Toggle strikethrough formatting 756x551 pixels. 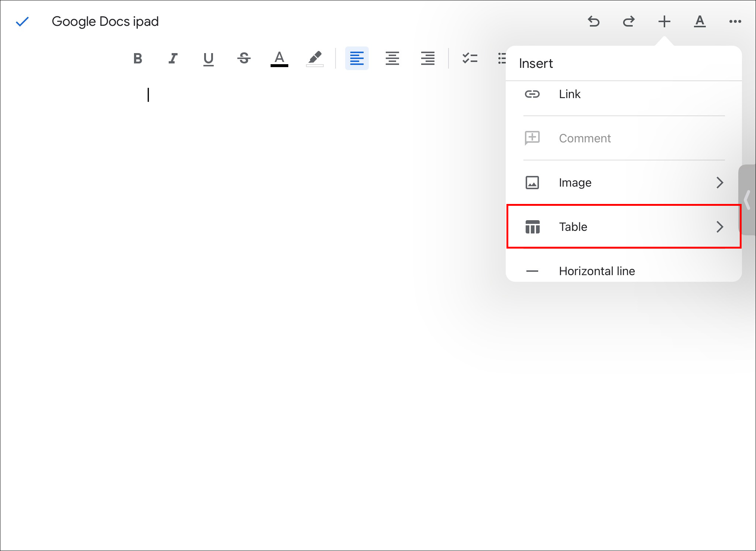(x=244, y=58)
